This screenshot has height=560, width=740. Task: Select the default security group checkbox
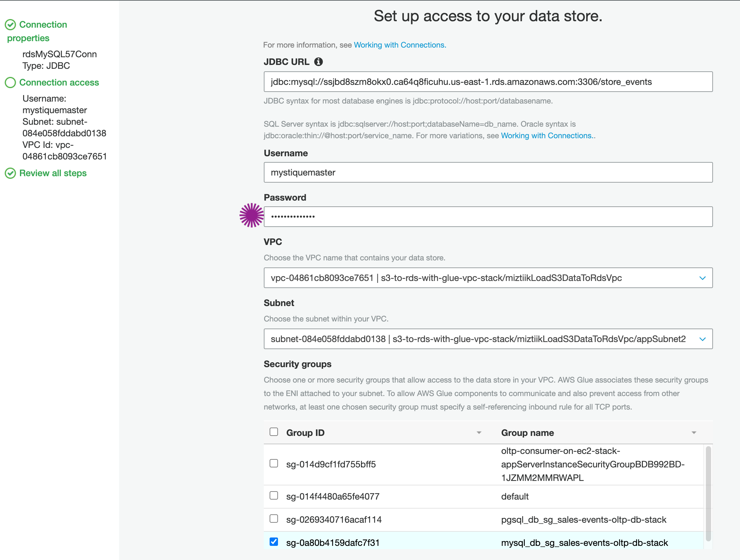[274, 495]
